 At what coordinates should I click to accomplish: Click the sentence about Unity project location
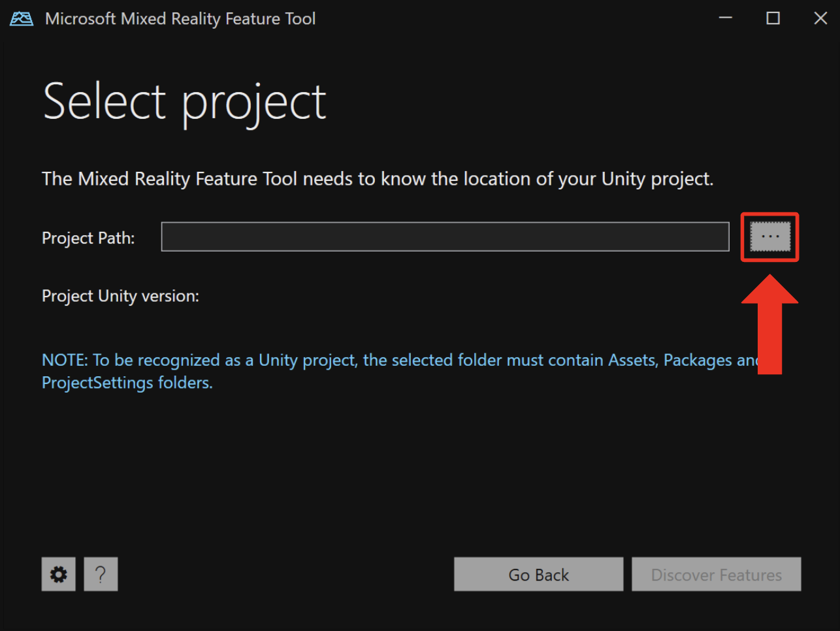click(x=378, y=179)
